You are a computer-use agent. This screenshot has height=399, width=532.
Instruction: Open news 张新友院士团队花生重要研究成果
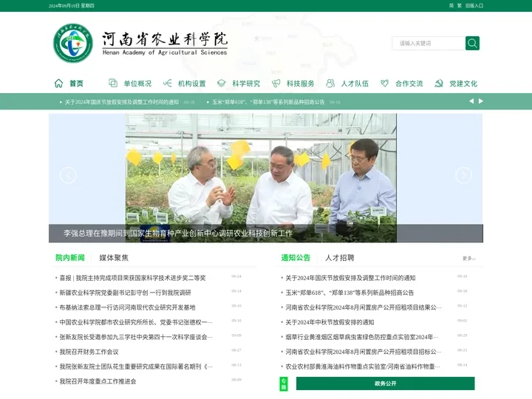(x=136, y=366)
